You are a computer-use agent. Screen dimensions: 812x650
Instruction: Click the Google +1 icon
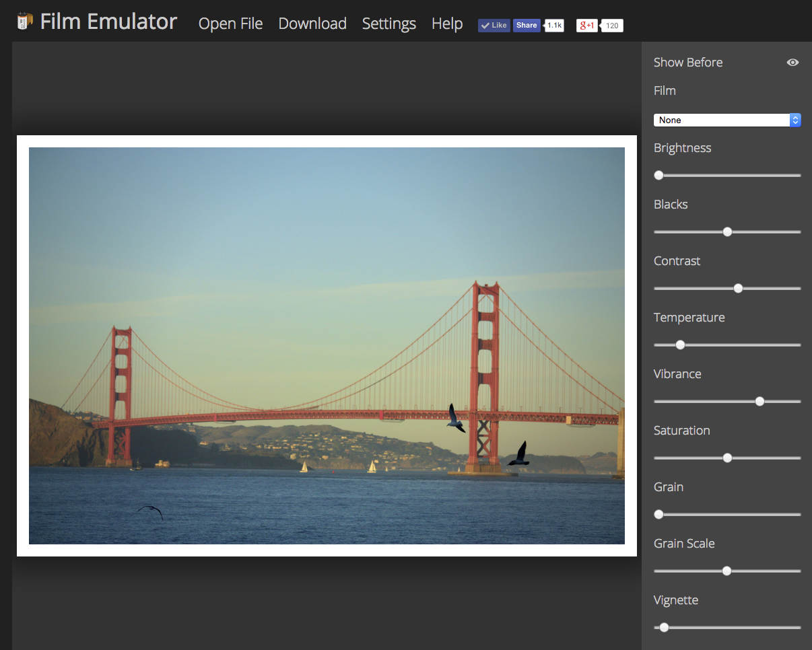(x=585, y=25)
